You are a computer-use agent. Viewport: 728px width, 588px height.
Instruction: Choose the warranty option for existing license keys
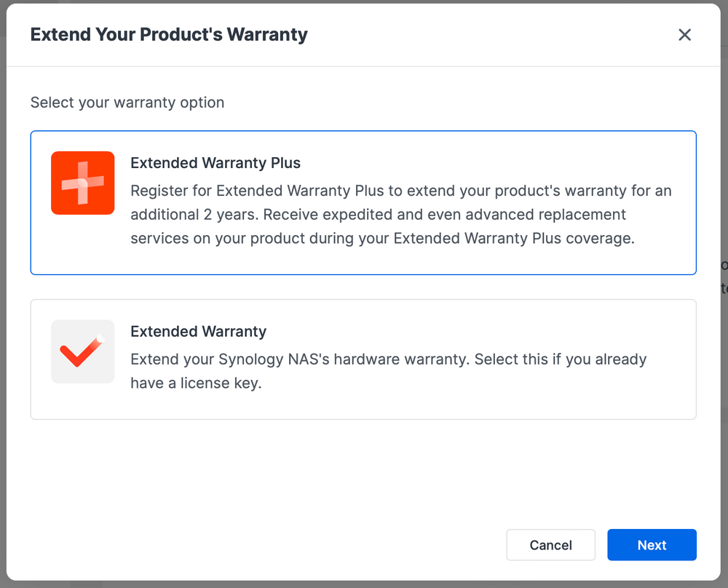coord(364,358)
